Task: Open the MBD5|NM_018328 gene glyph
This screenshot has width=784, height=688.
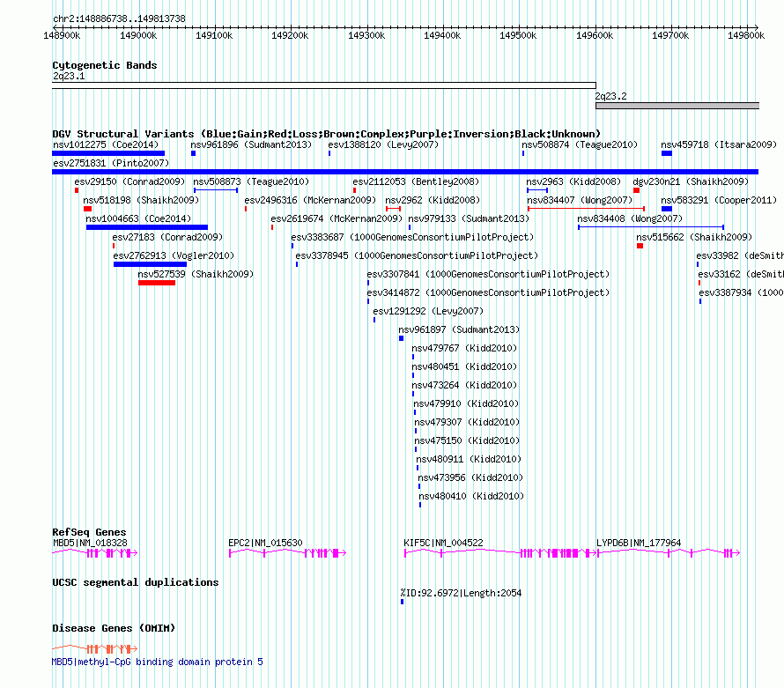Action: click(95, 553)
